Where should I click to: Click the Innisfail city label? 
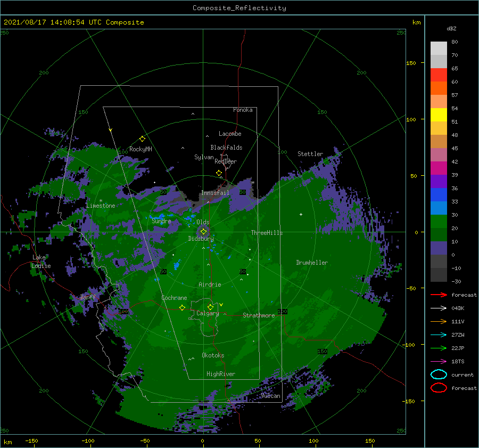pos(215,193)
